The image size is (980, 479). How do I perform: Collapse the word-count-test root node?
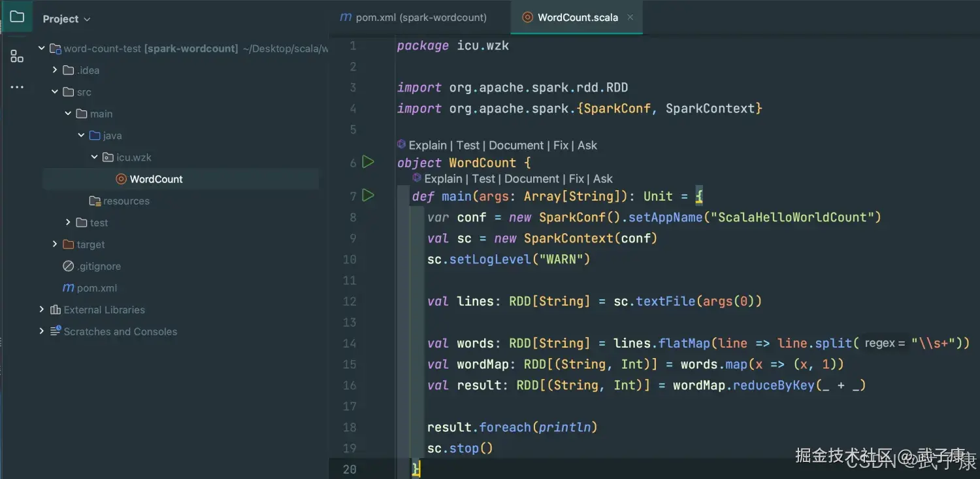pyautogui.click(x=42, y=48)
